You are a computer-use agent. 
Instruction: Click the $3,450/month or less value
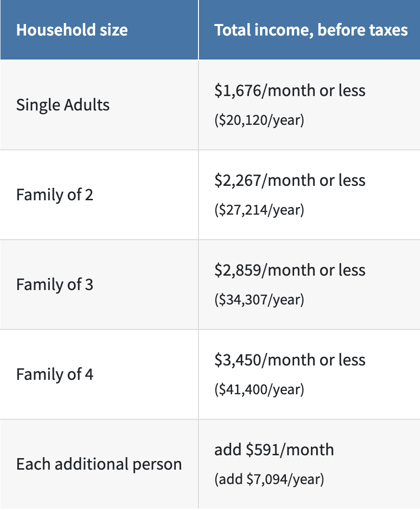[x=290, y=359]
